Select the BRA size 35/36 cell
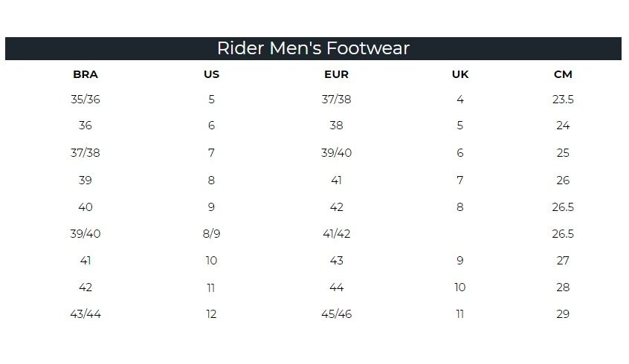The width and height of the screenshot is (629, 364). point(86,100)
